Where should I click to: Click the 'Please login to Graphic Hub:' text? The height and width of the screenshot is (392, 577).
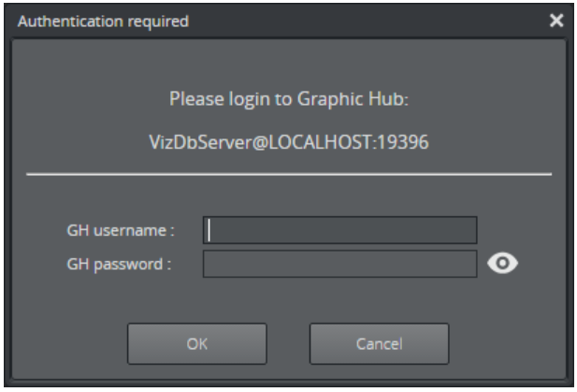point(289,99)
